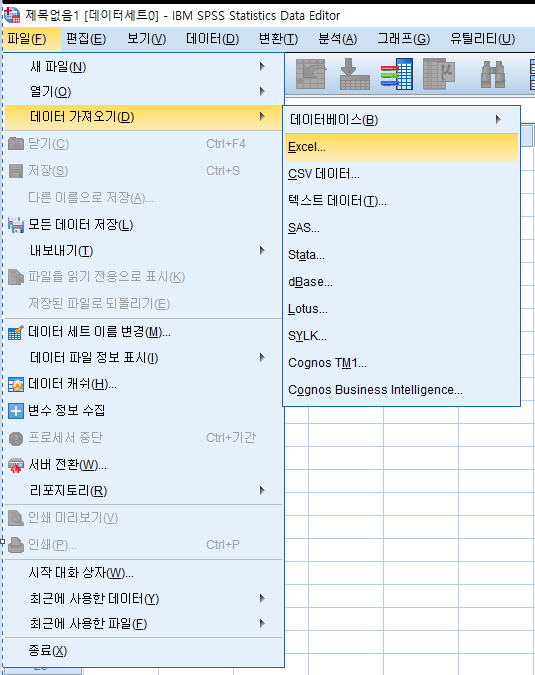Screen dimensions: 535x675
Task: Click the SPSS application title icon
Action: [x=12, y=15]
